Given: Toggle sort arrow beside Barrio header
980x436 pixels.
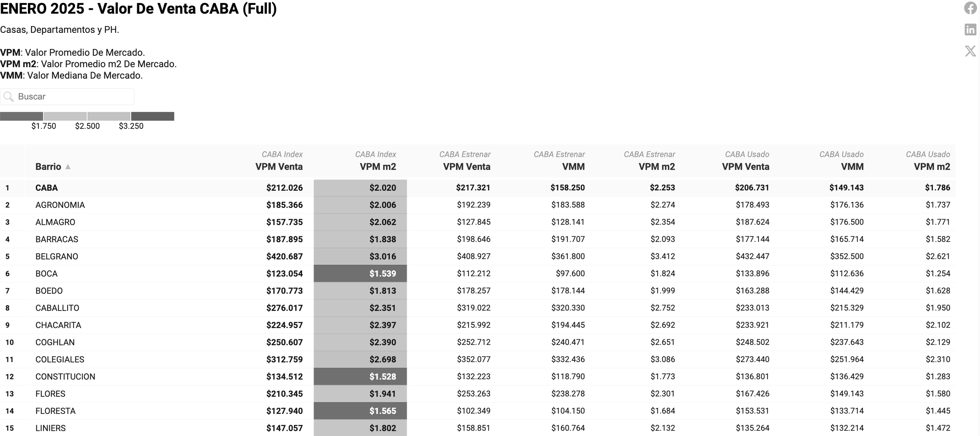Looking at the screenshot, I should point(68,167).
